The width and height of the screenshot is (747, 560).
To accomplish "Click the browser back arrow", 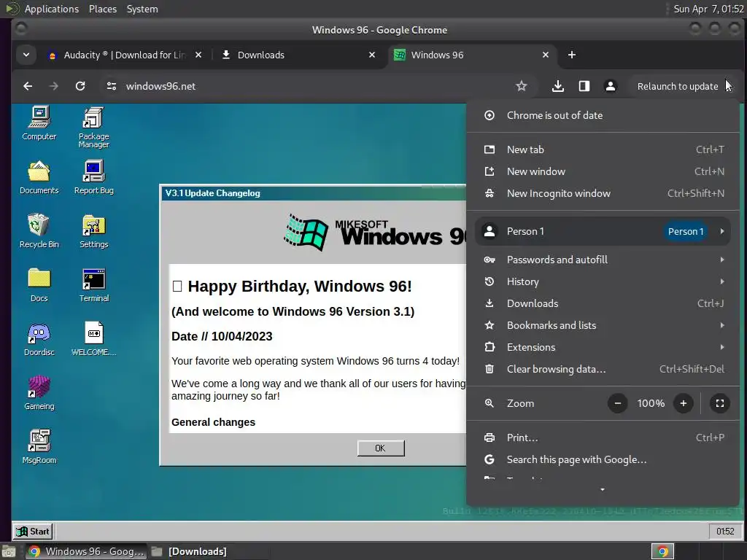I will pos(28,86).
